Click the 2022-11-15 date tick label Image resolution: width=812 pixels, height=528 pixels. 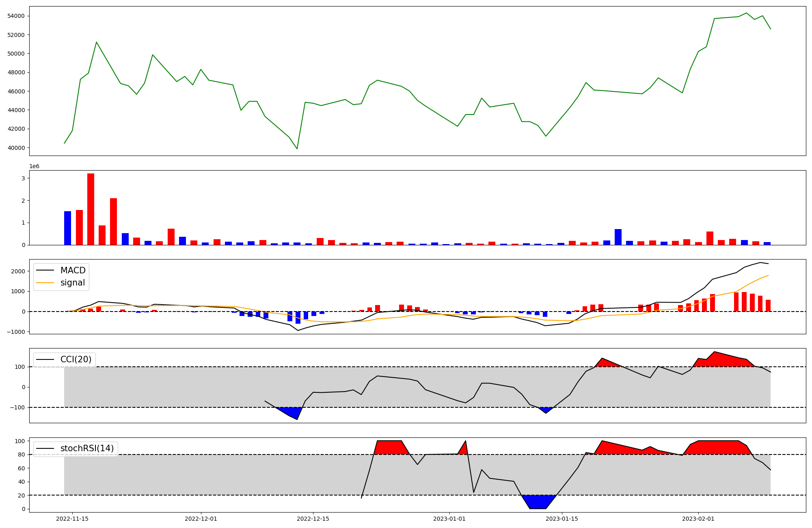pos(72,519)
